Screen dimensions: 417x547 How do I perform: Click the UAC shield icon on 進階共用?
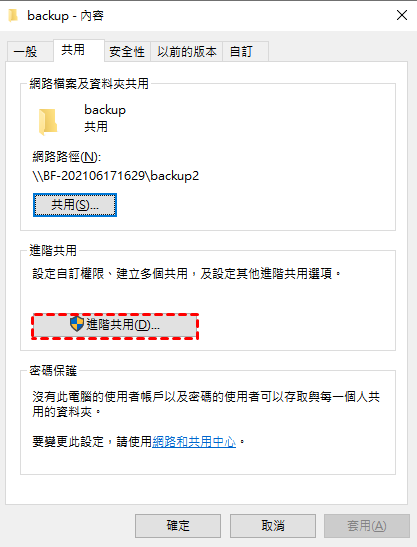(77, 324)
